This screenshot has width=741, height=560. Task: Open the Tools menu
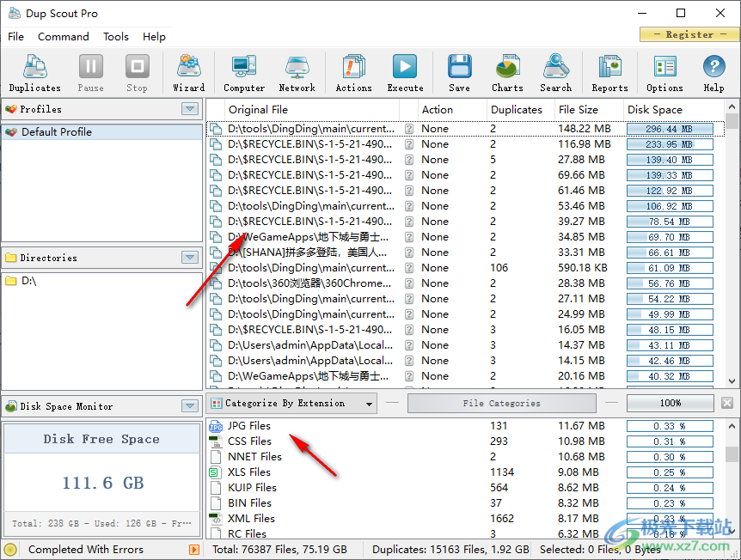point(116,37)
